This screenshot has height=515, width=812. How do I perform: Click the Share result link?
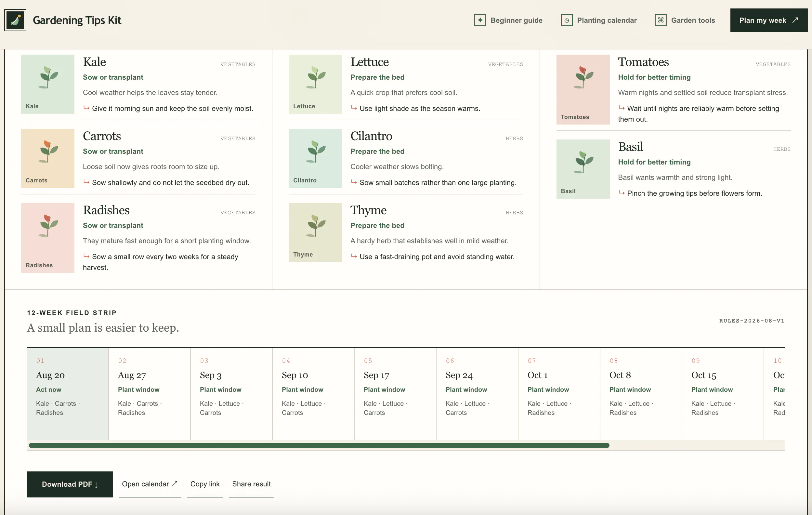click(251, 484)
